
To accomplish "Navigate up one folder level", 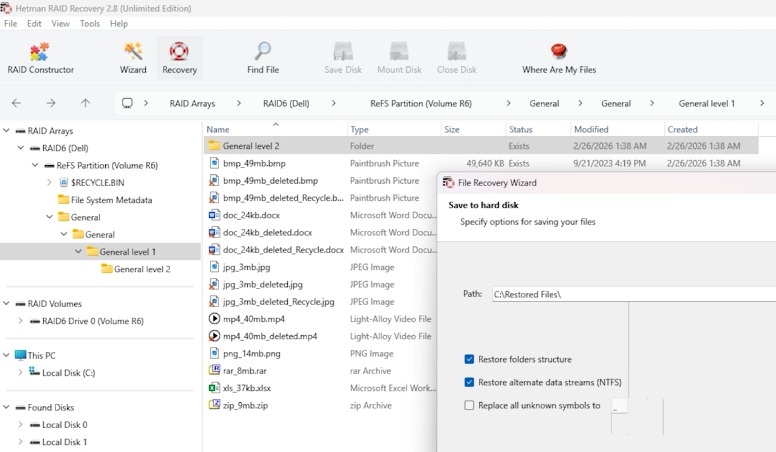I will click(x=85, y=103).
